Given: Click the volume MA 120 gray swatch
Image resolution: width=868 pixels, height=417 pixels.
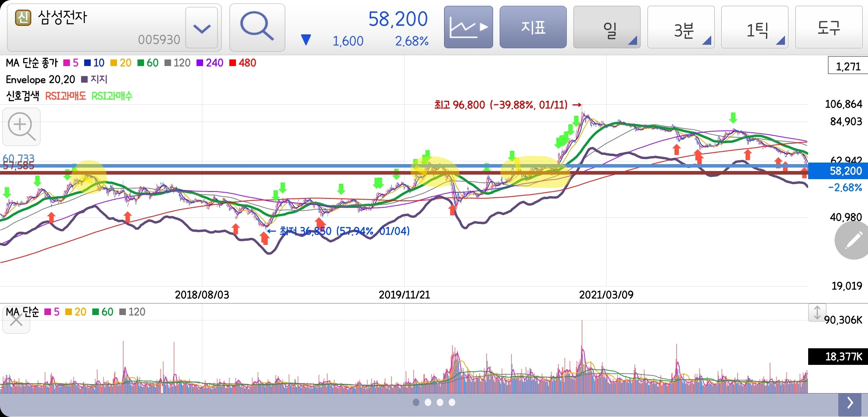Looking at the screenshot, I should pyautogui.click(x=123, y=312).
